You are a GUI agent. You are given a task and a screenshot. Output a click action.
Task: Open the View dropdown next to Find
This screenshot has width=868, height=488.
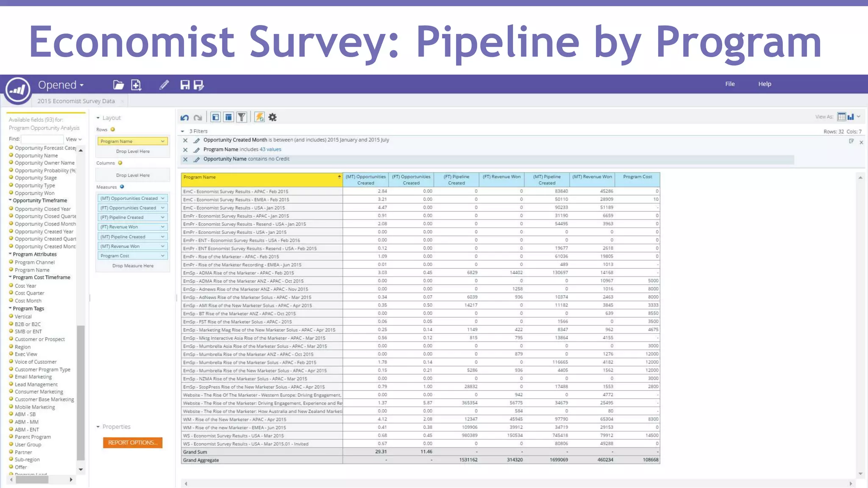pyautogui.click(x=73, y=139)
